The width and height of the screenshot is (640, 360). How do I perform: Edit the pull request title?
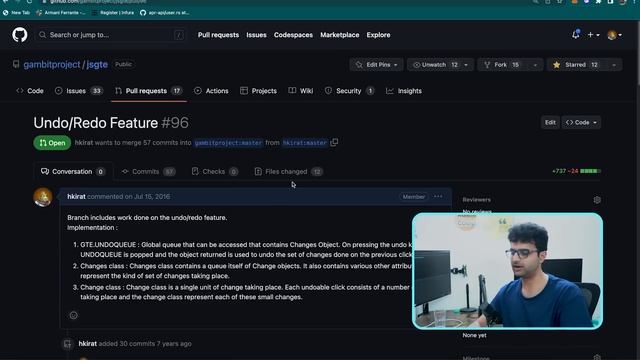point(550,122)
